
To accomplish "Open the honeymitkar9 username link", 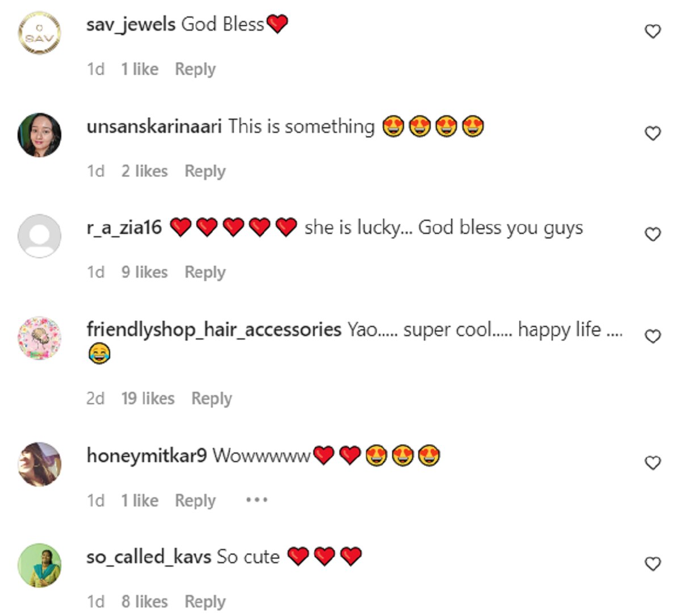I will (146, 455).
